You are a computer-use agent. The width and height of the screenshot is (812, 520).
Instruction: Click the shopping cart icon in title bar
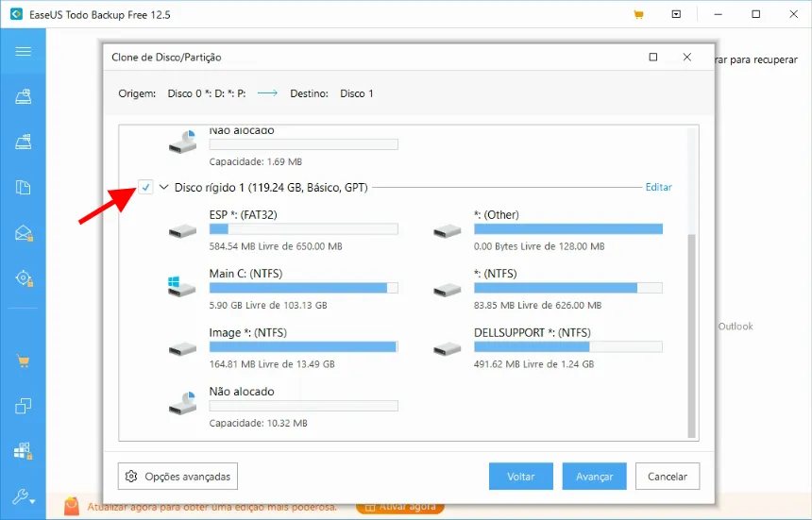click(x=638, y=14)
